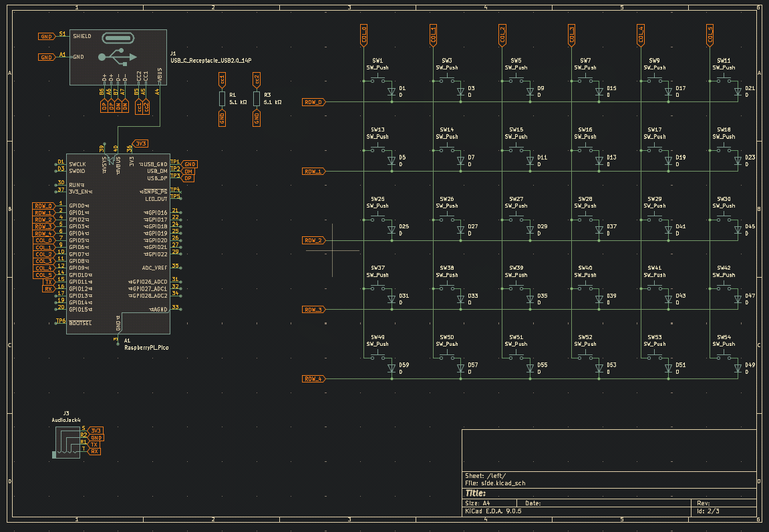Select the COL_5 global label at top
The image size is (769, 532).
pyautogui.click(x=710, y=35)
